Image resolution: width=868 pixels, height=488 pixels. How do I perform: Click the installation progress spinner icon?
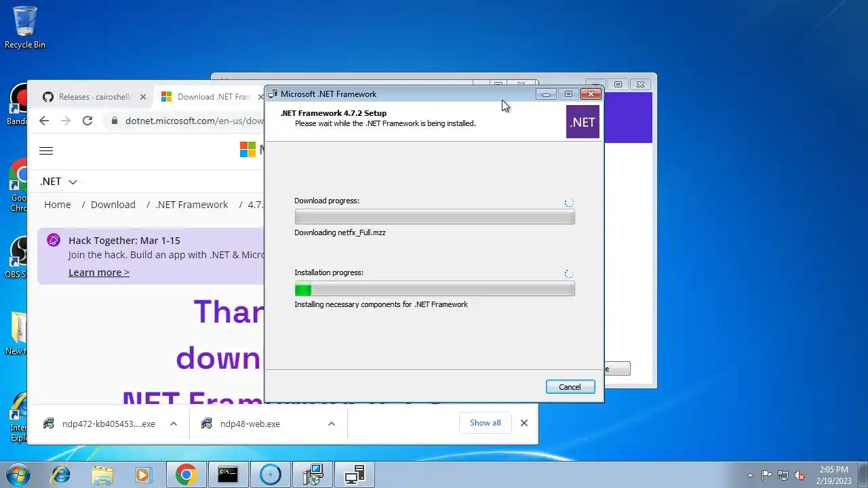click(x=569, y=274)
